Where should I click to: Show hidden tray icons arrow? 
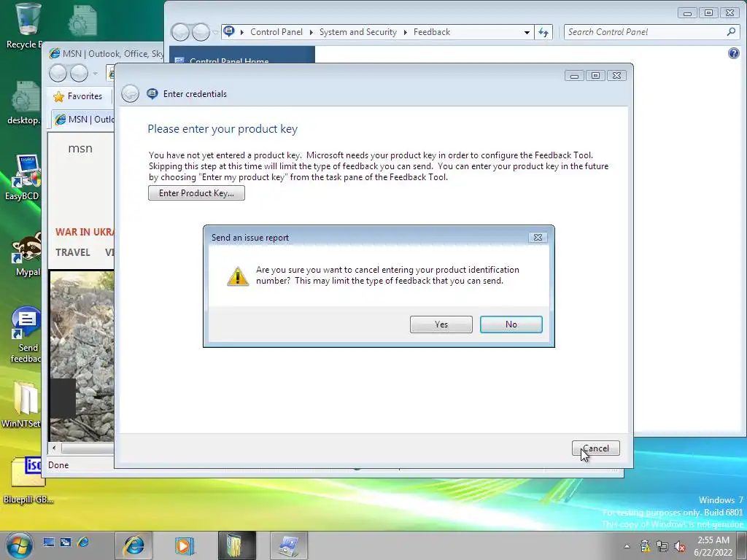point(627,546)
